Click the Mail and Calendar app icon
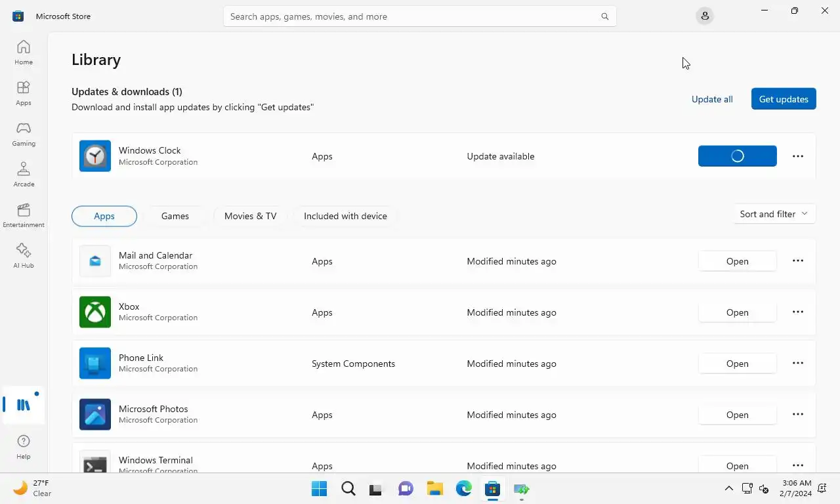Viewport: 840px width, 504px height. pyautogui.click(x=95, y=261)
